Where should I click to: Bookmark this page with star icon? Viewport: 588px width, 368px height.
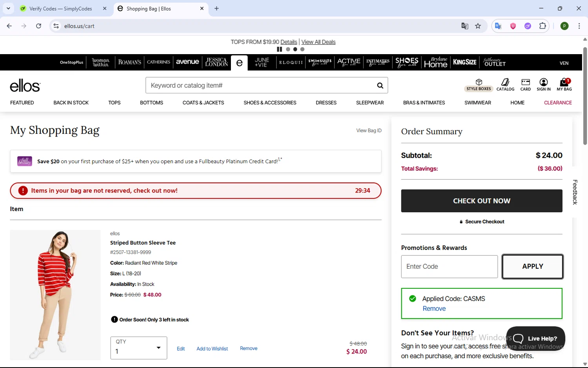tap(478, 26)
